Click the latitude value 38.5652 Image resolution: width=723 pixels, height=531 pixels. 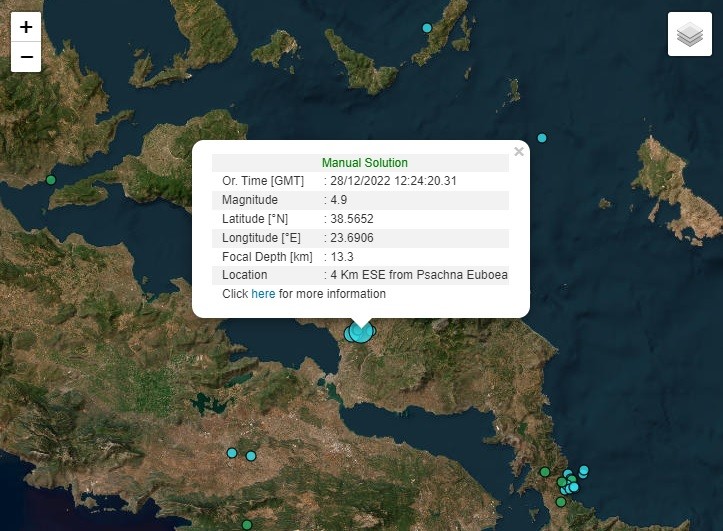coord(351,219)
